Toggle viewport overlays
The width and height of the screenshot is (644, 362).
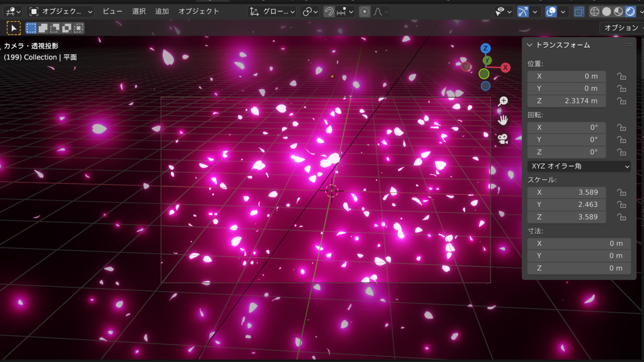point(551,11)
